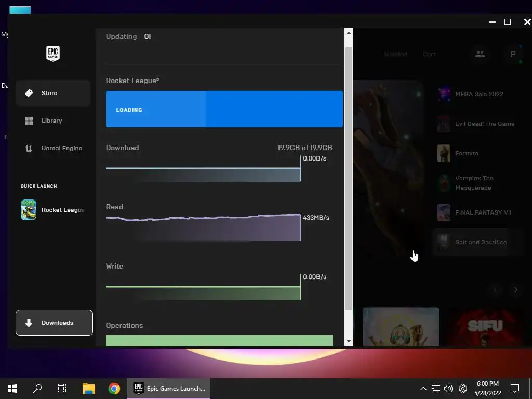The image size is (532, 399).
Task: Select Fortnite in the featured list
Action: point(478,153)
